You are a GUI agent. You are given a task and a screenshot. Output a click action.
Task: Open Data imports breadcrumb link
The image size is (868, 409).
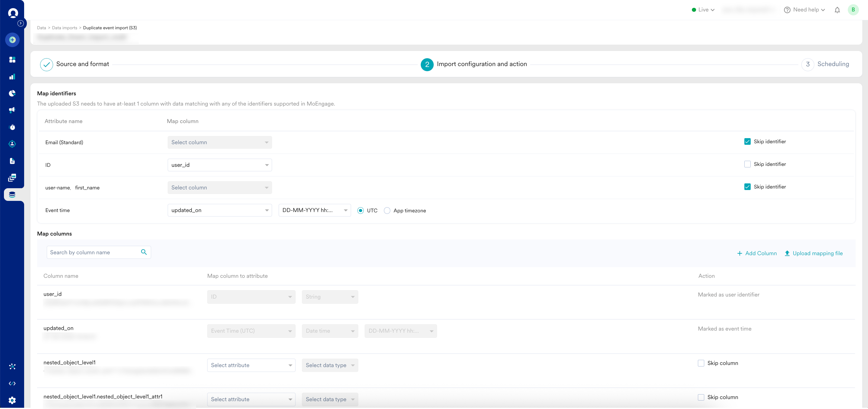[x=64, y=28]
